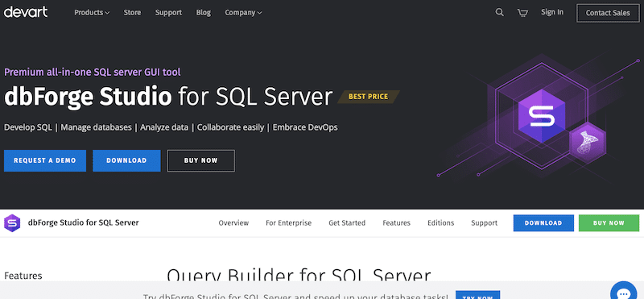Click the Premium all-in-one SQL server GUI tool text

click(x=93, y=72)
